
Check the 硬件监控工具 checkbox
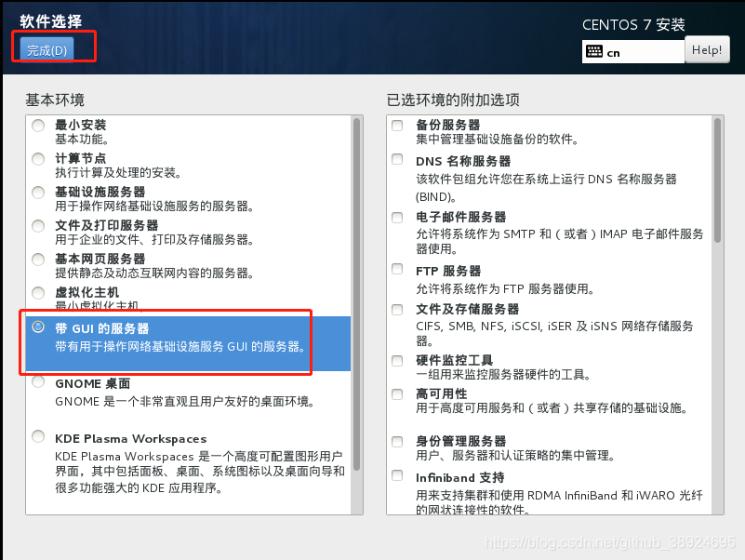[x=397, y=361]
